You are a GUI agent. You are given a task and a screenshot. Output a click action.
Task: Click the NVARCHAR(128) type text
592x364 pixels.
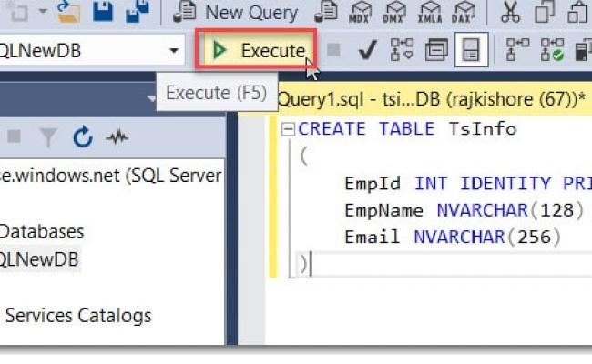coord(510,210)
